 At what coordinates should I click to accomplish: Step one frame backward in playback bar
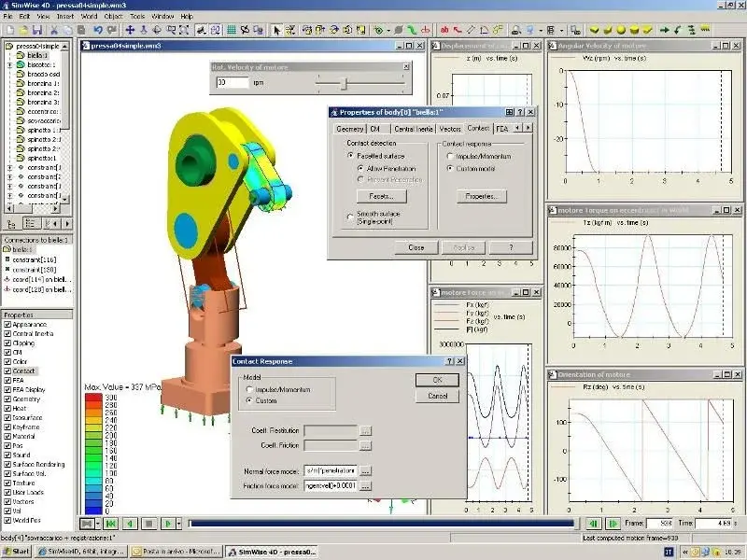click(x=130, y=524)
